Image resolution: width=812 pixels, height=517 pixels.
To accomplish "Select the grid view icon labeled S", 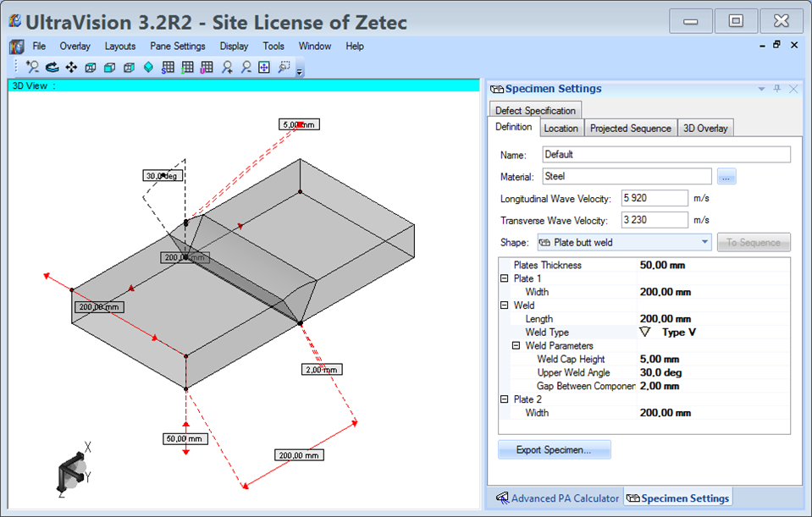I will click(x=167, y=67).
